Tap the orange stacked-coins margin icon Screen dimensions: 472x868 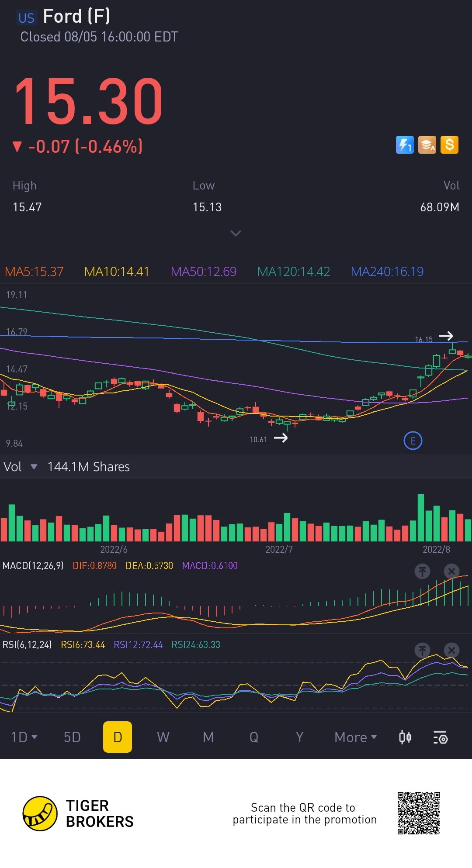(x=427, y=145)
